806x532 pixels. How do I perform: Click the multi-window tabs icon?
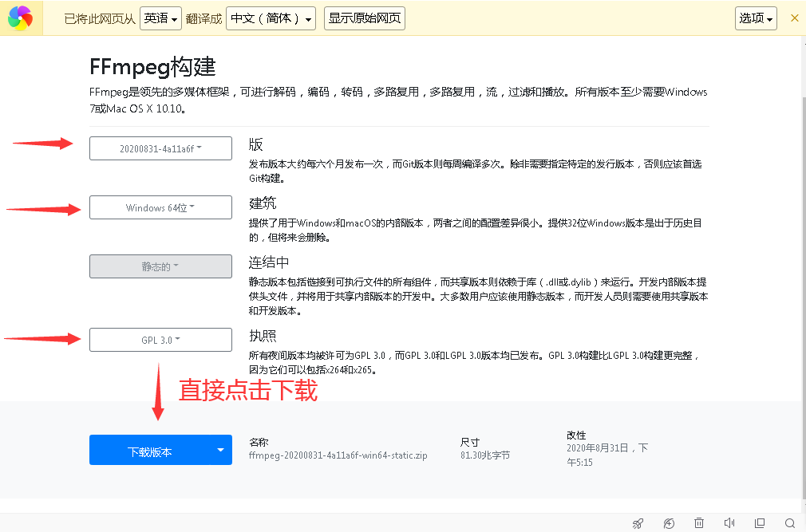[760, 522]
